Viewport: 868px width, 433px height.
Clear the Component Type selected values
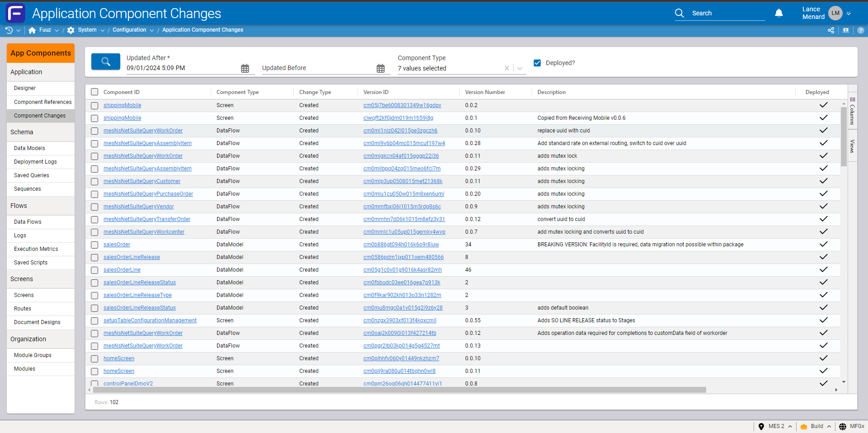click(x=507, y=68)
